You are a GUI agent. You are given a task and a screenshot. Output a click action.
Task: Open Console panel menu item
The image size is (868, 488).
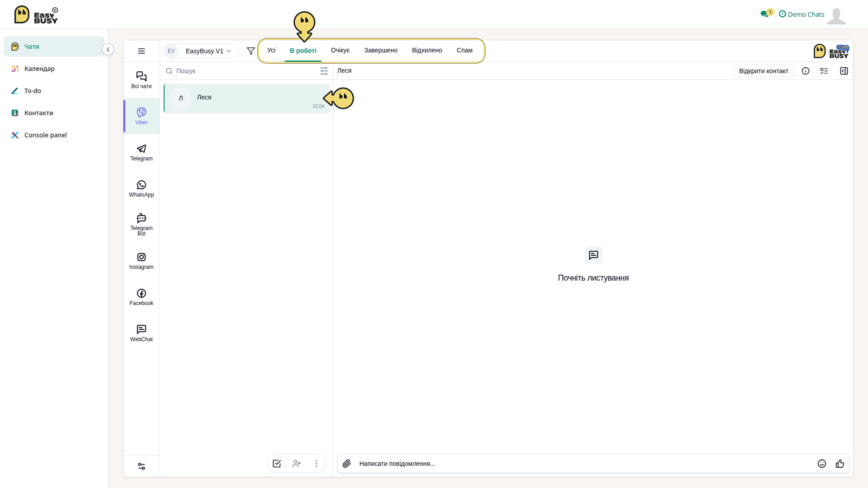click(x=54, y=135)
